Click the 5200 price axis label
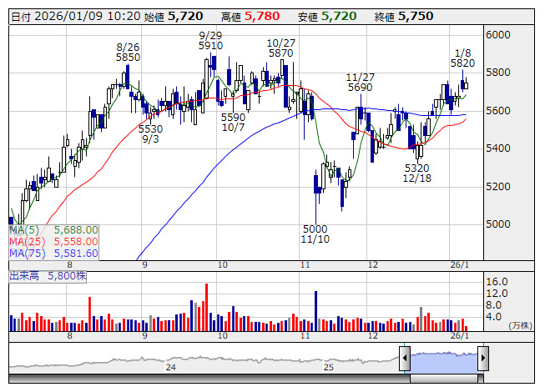Screen dimensions: 545x392 [498, 187]
